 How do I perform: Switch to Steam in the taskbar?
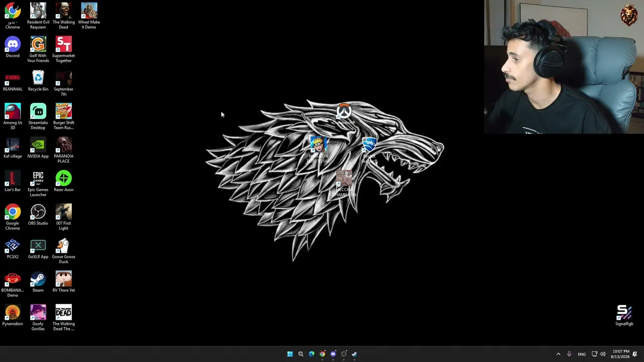point(355,354)
